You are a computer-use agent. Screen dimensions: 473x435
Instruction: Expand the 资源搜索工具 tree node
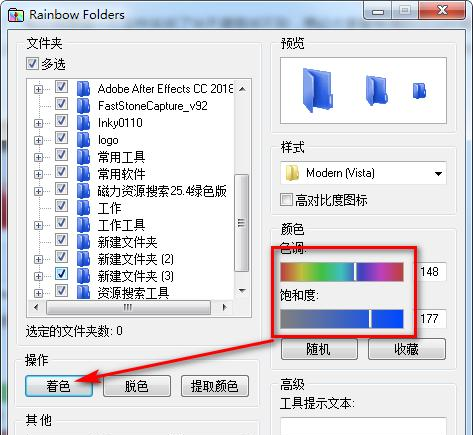pyautogui.click(x=38, y=293)
